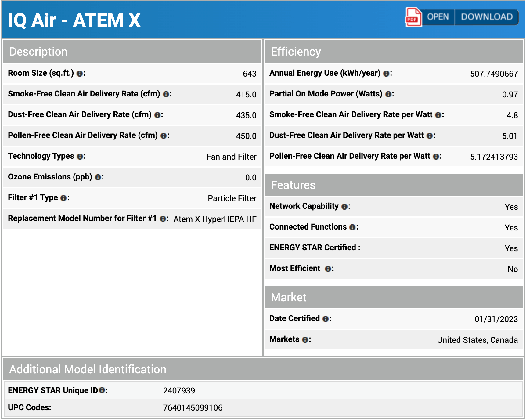Click info icon beside ENERGY STAR Unique ID

coord(102,390)
